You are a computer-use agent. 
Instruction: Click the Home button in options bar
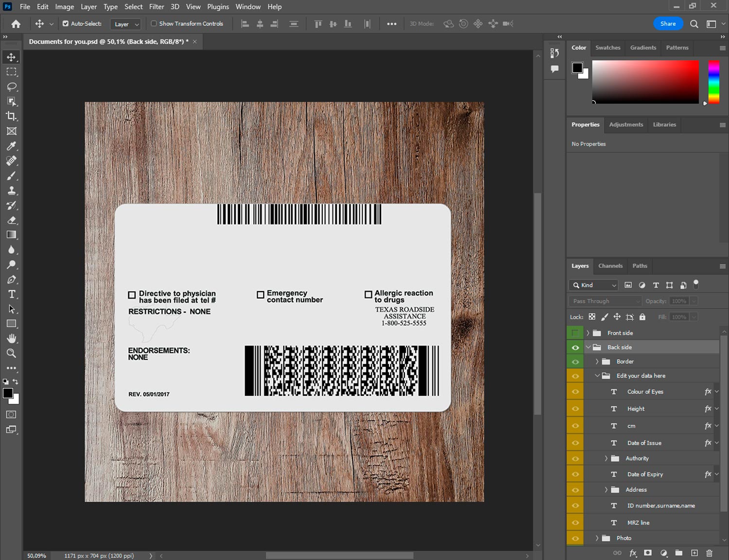tap(16, 24)
